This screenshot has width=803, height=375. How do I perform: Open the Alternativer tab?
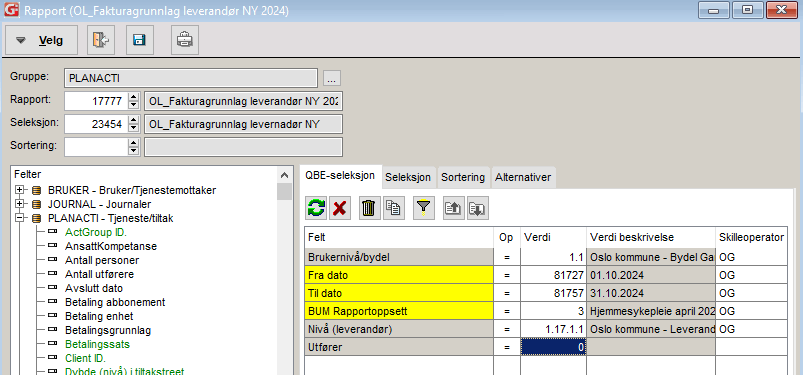pos(523,177)
